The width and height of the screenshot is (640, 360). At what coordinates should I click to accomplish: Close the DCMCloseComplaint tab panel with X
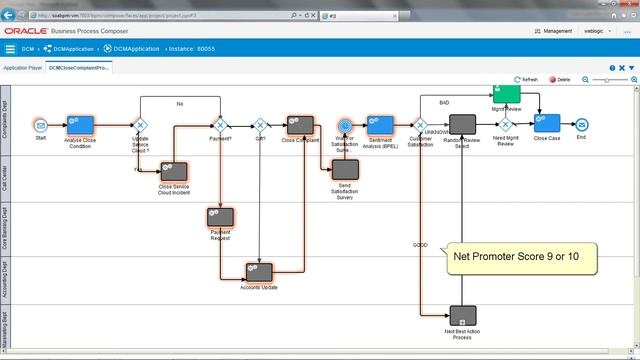point(622,68)
